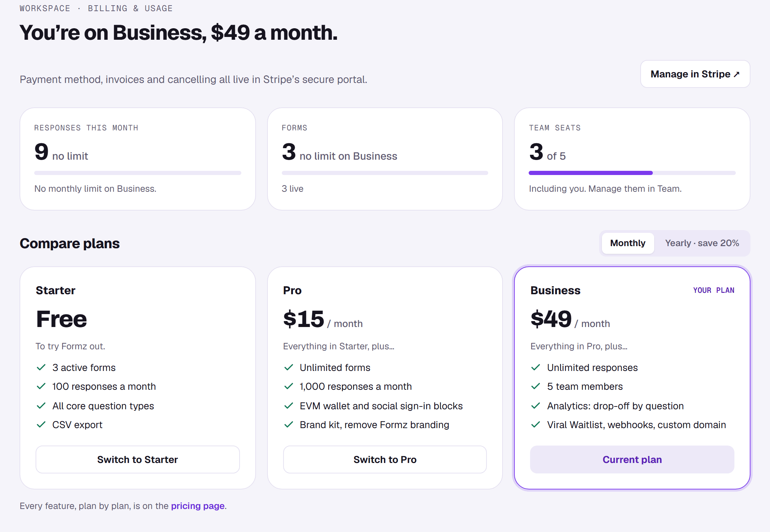This screenshot has width=770, height=532.
Task: Click the $49 / month price
Action: (570, 319)
